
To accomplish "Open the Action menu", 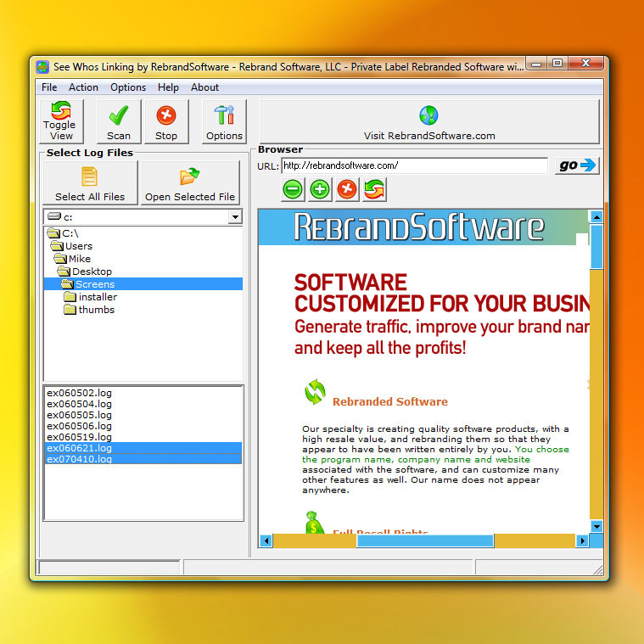I will (83, 87).
